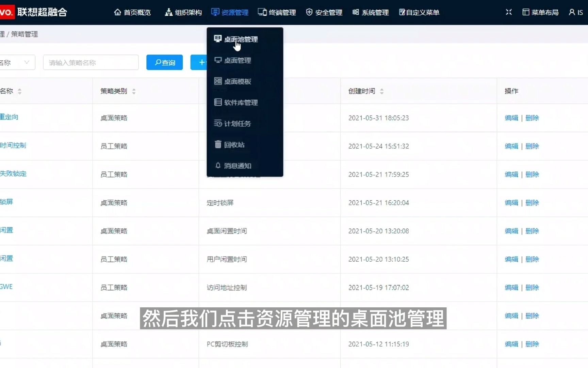This screenshot has width=588, height=368.
Task: Open the 重定向 policy name link
Action: coord(9,117)
